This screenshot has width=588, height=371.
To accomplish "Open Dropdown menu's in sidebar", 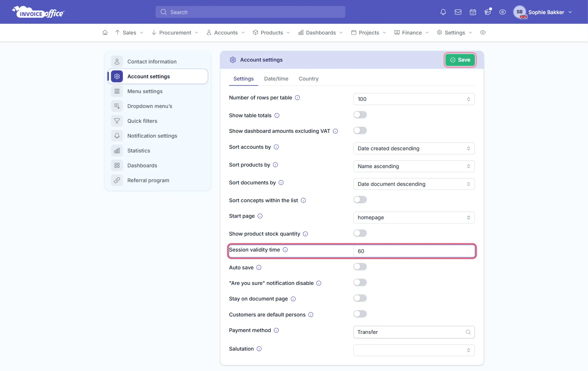I will [158, 106].
